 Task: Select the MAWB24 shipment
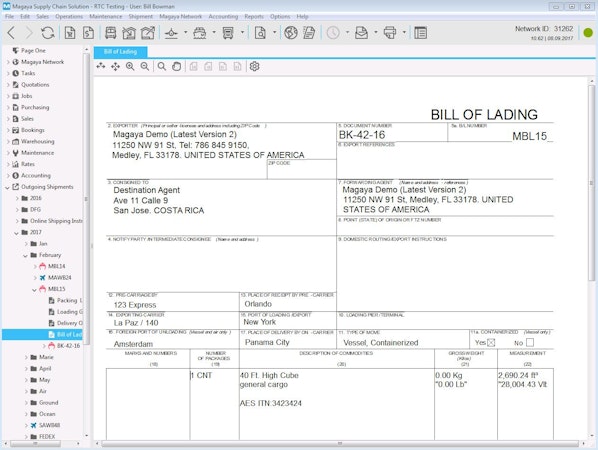[x=59, y=278]
